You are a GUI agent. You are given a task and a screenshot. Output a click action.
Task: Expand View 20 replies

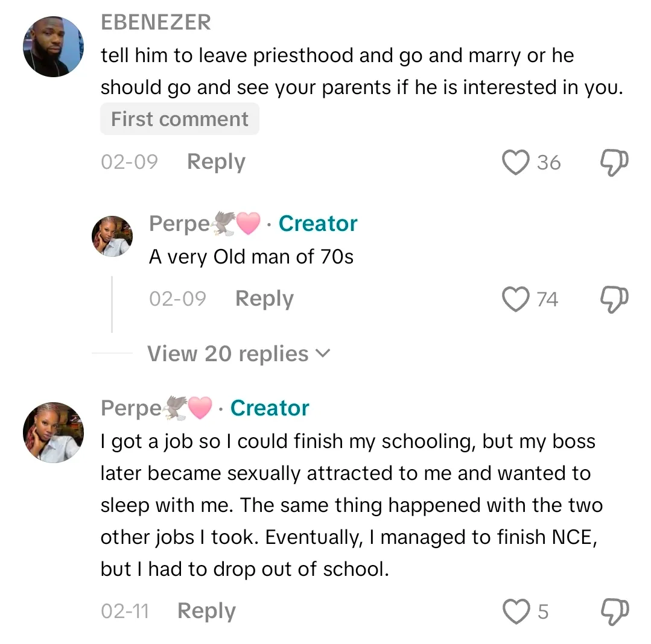point(239,353)
